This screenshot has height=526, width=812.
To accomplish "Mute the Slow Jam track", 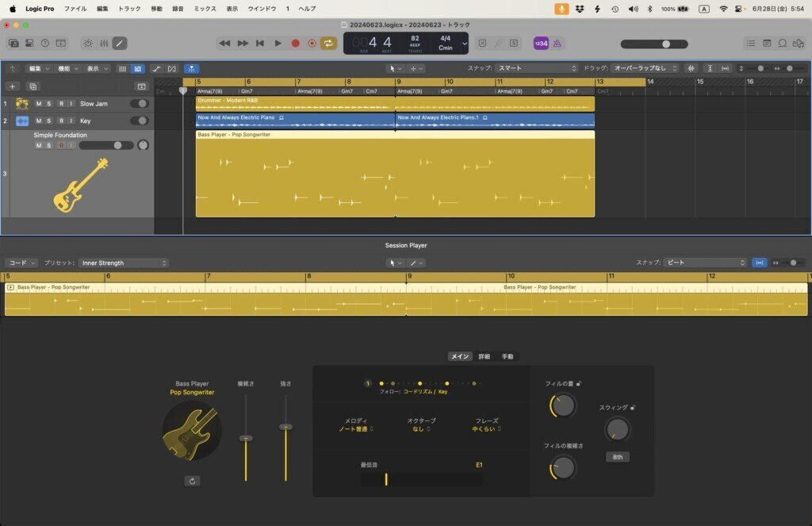I will (x=38, y=104).
